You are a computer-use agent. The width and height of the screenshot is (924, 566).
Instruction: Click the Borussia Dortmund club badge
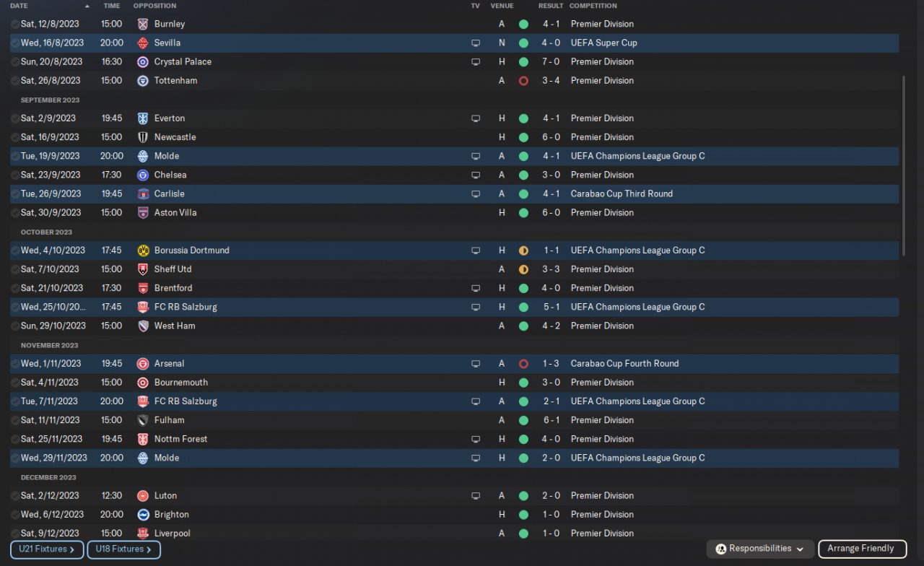tap(143, 251)
